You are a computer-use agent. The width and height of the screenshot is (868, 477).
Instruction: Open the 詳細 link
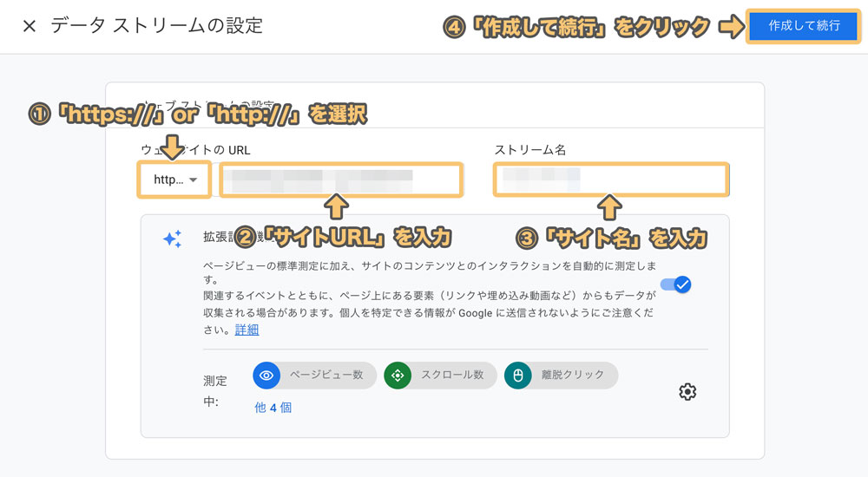tap(247, 330)
